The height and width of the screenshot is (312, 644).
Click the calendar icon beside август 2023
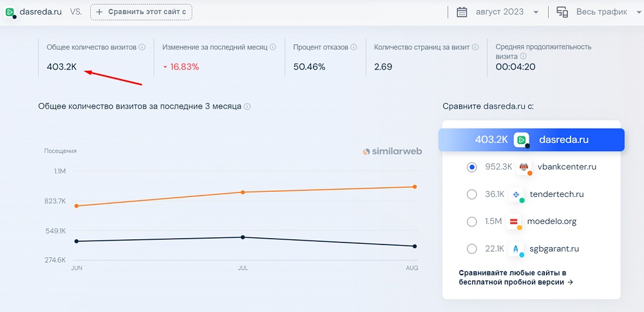pyautogui.click(x=462, y=12)
